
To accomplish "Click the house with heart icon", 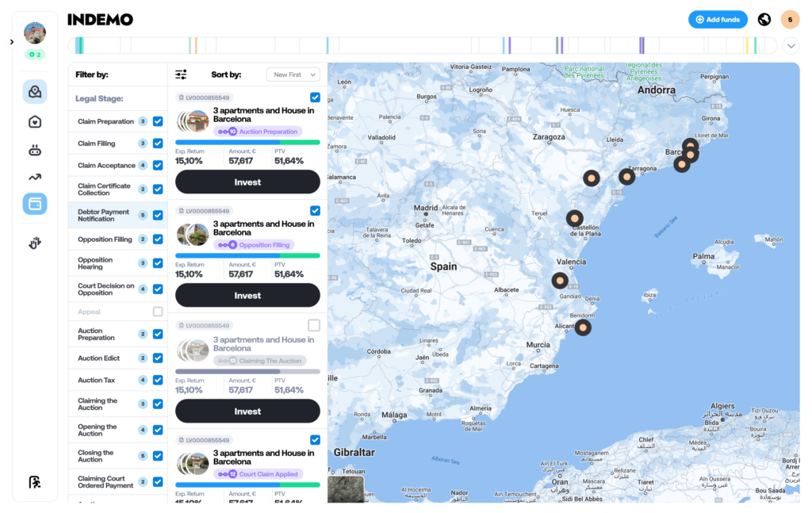I will (x=35, y=122).
